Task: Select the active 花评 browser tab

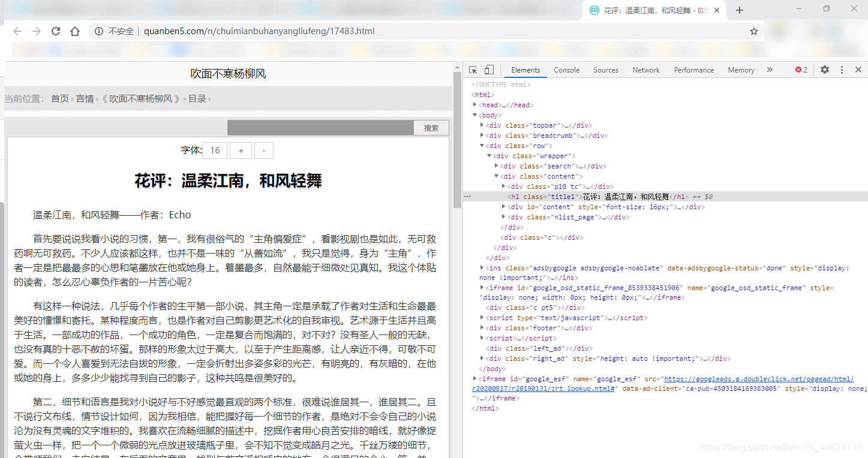Action: coord(655,10)
